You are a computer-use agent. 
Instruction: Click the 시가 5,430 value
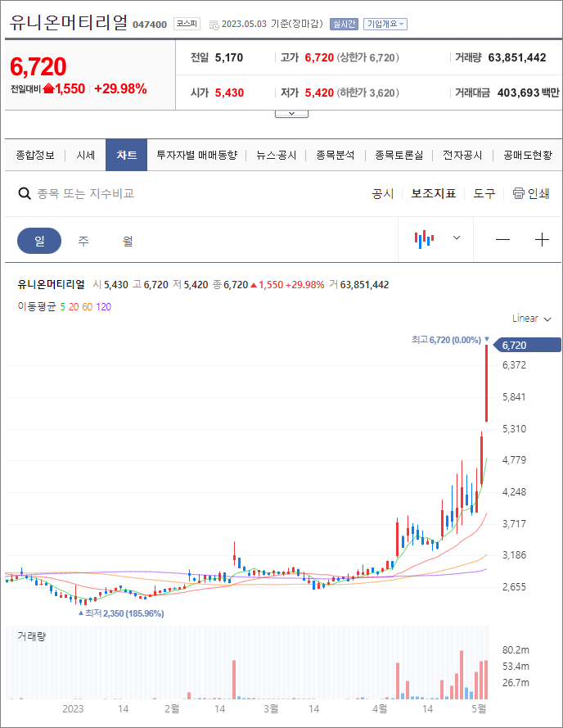(229, 93)
